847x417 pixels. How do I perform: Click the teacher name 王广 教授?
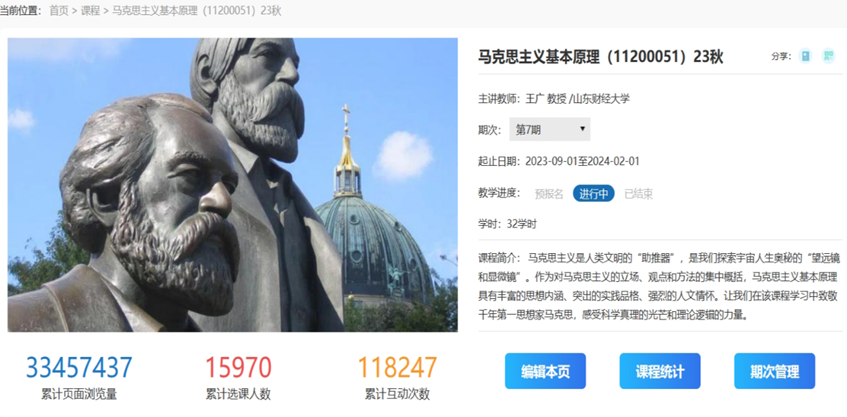(546, 99)
